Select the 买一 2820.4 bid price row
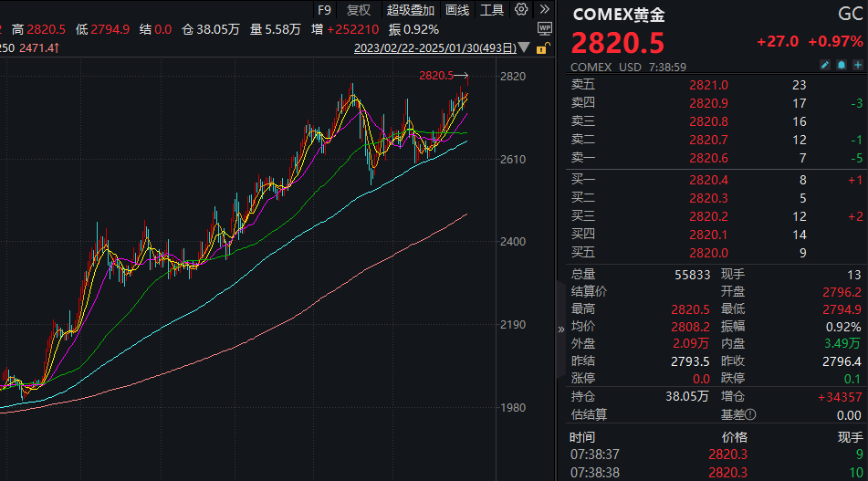 point(712,180)
